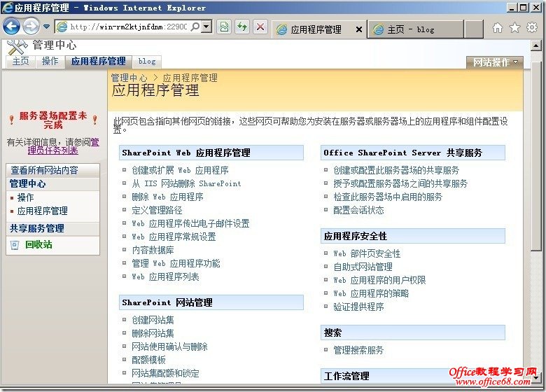Open Web 应用程序列表 link

click(165, 276)
